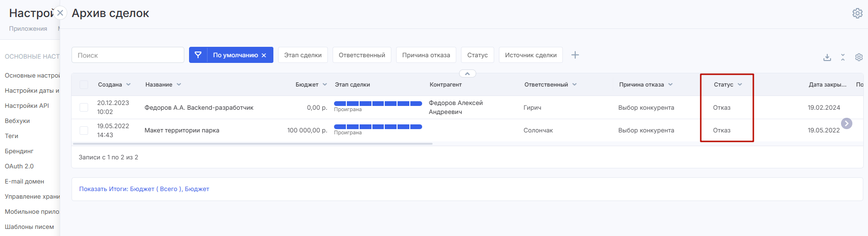Viewport: 868px width, 236px height.
Task: Sort by the Создана column header
Action: tap(110, 85)
